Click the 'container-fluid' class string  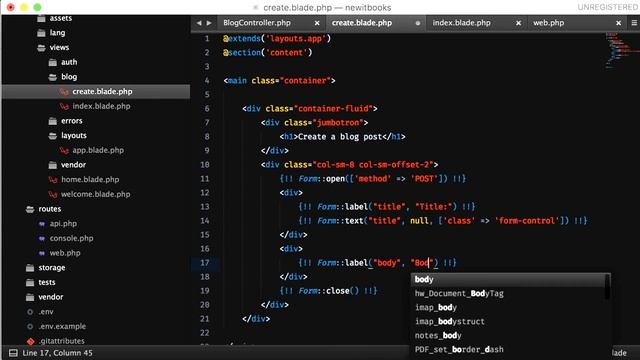pyautogui.click(x=333, y=109)
